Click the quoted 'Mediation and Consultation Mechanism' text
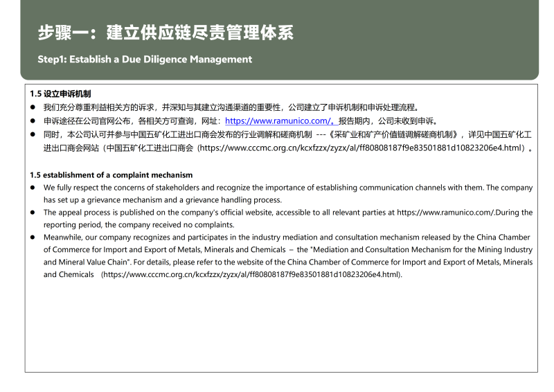The width and height of the screenshot is (554, 392). coord(388,250)
